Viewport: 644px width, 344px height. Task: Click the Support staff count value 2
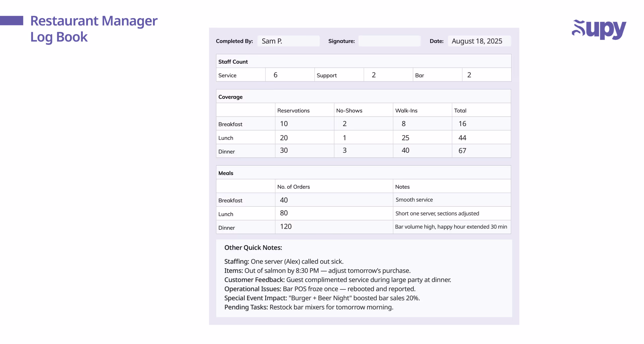[x=374, y=75]
